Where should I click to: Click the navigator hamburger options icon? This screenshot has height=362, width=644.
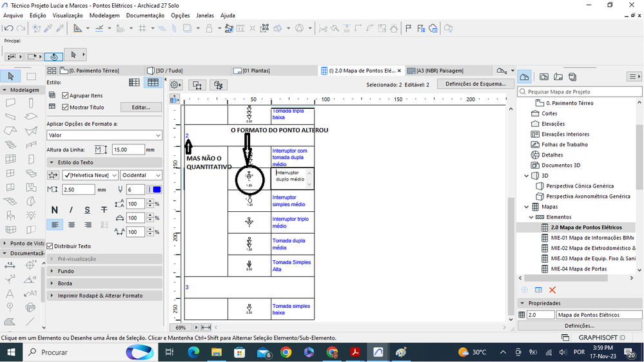click(x=634, y=77)
